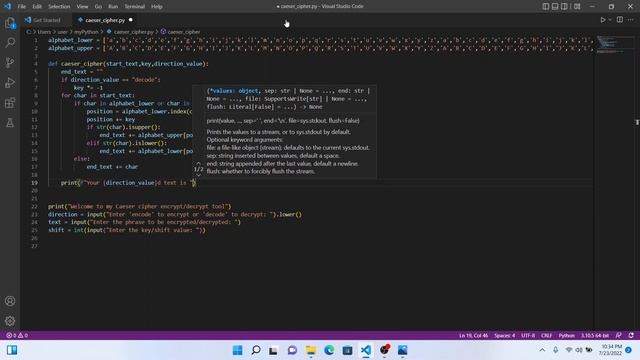Viewport: 640px width, 360px height.
Task: Show errors and warnings problems count
Action: 17,335
